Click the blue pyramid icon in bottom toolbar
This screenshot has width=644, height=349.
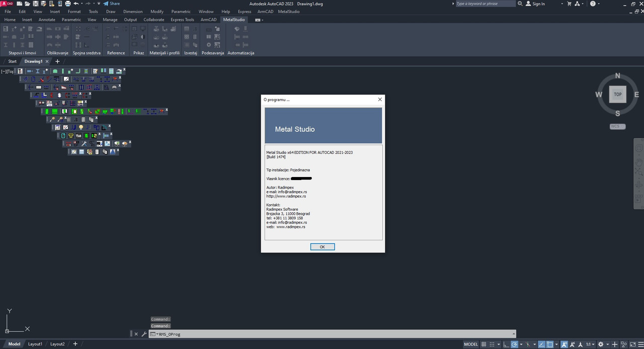click(x=113, y=152)
